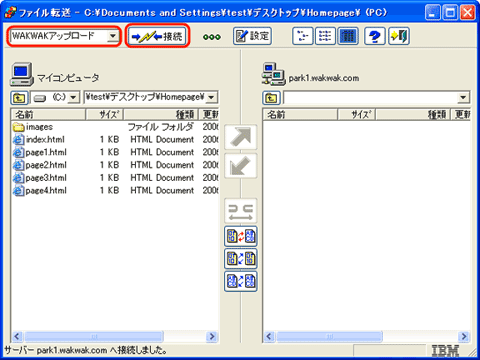Click the remote path input field
Screen dimensions: 480x360
tap(370, 98)
